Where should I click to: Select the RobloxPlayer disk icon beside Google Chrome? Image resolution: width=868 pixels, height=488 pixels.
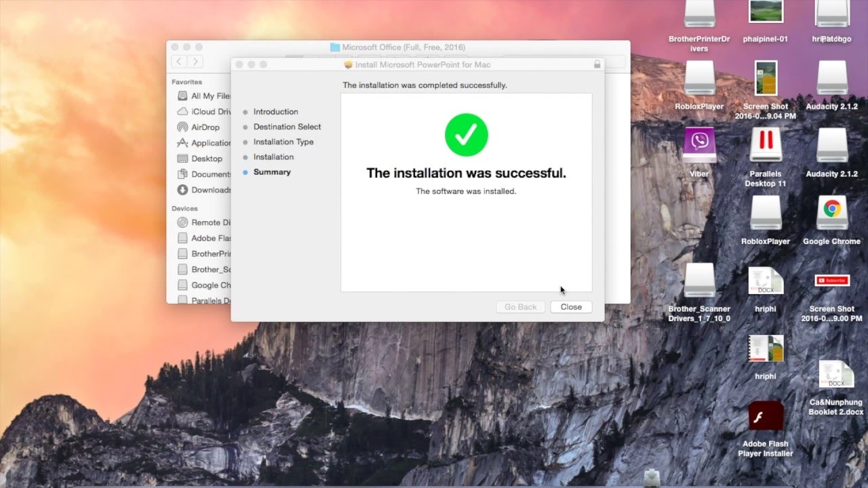(x=766, y=213)
